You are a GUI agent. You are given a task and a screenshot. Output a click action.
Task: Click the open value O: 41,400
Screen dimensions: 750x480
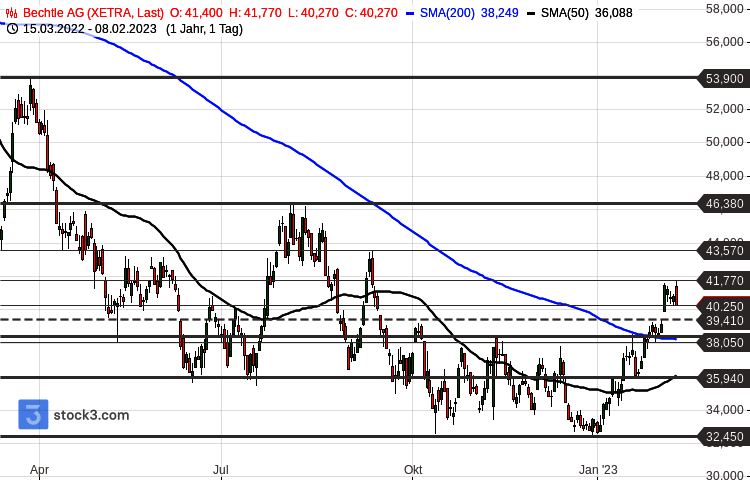click(196, 13)
